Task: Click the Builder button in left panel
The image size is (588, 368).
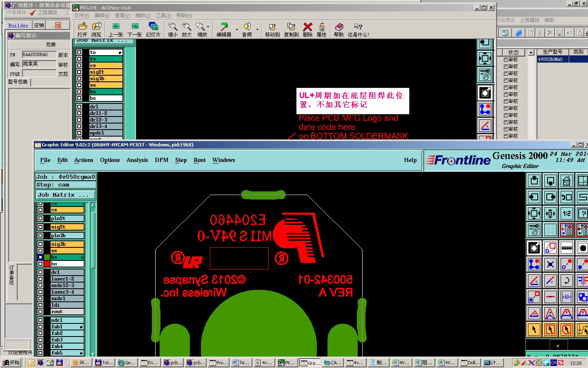Action: (18, 25)
